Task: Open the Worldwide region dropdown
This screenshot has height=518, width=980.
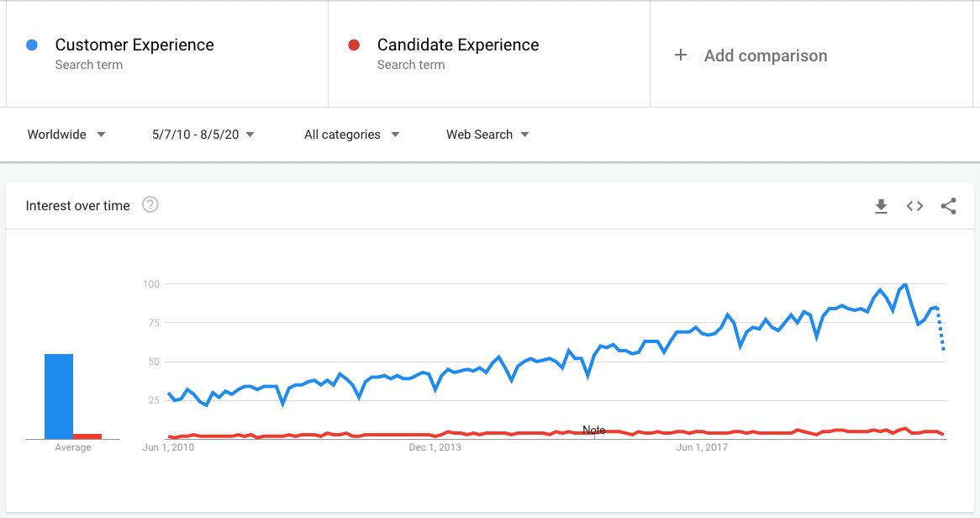Action: click(x=66, y=135)
